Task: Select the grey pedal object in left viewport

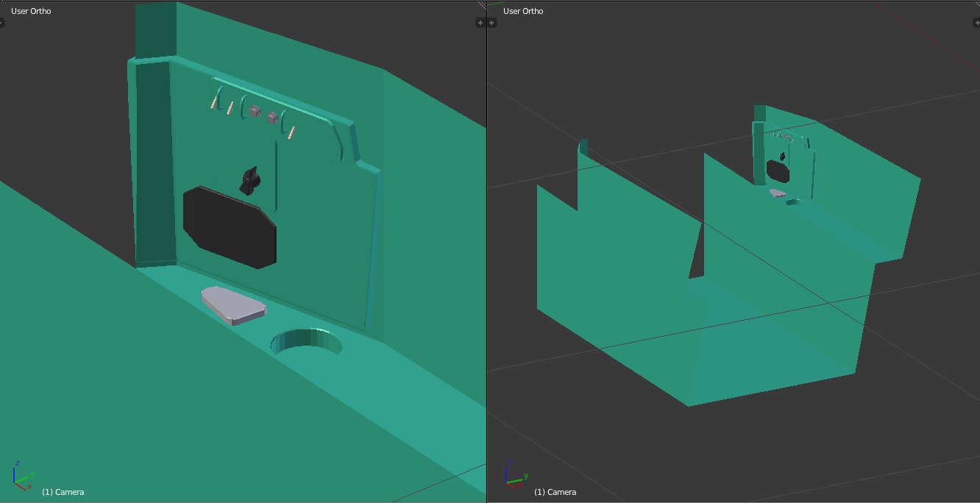Action: point(232,305)
